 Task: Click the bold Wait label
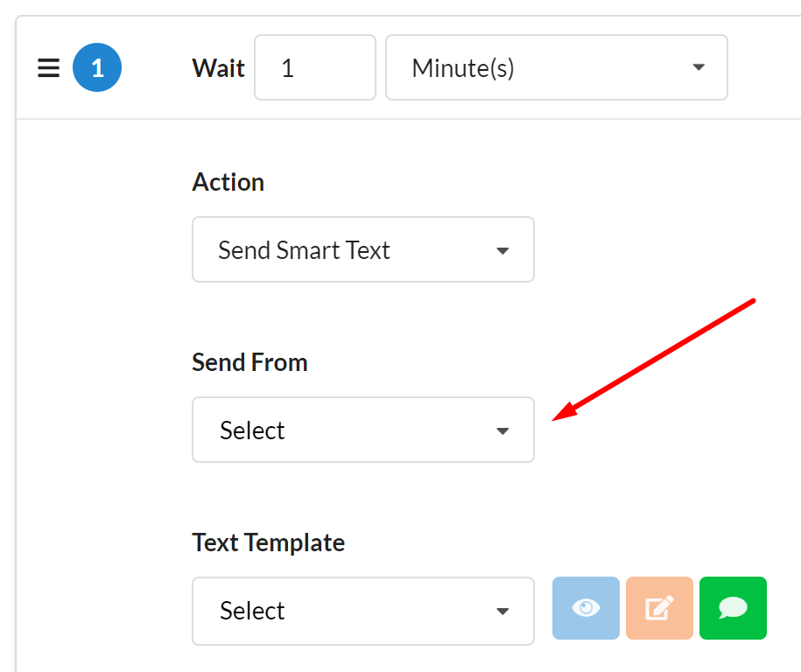click(218, 68)
